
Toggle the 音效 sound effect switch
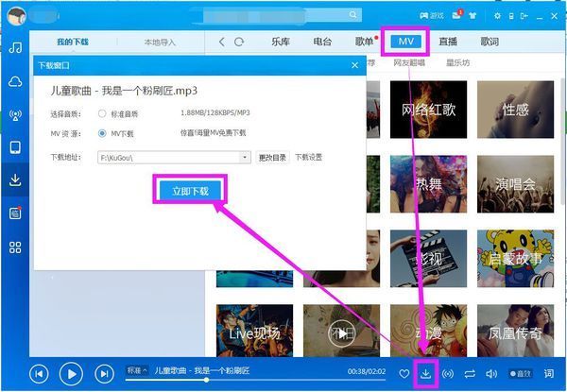(x=521, y=373)
